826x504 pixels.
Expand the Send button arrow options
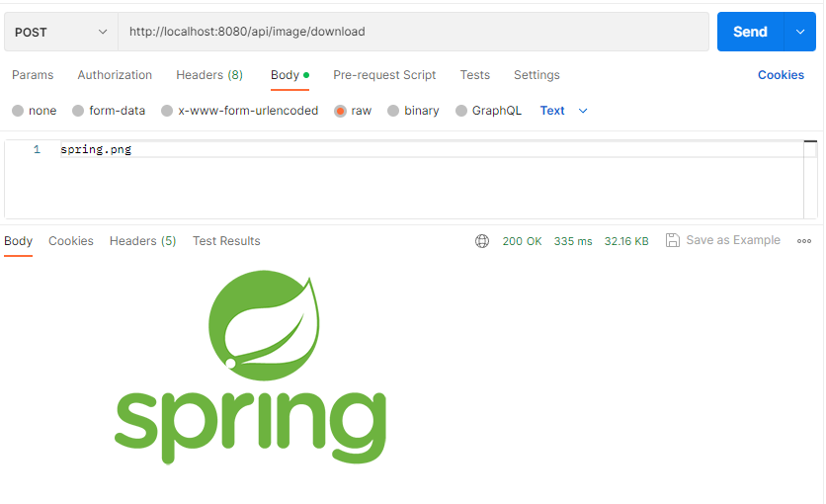pyautogui.click(x=800, y=32)
